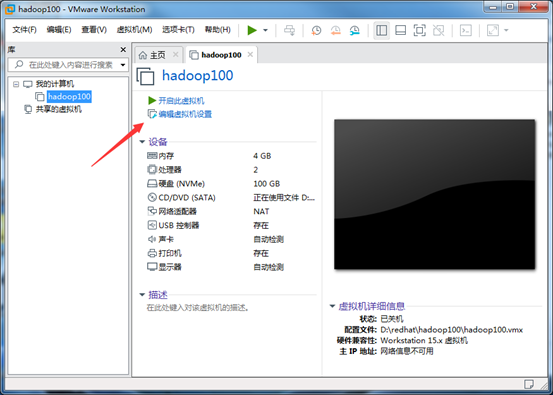Toggle the library sidebar view icon
Image resolution: width=553 pixels, height=395 pixels.
click(x=381, y=30)
